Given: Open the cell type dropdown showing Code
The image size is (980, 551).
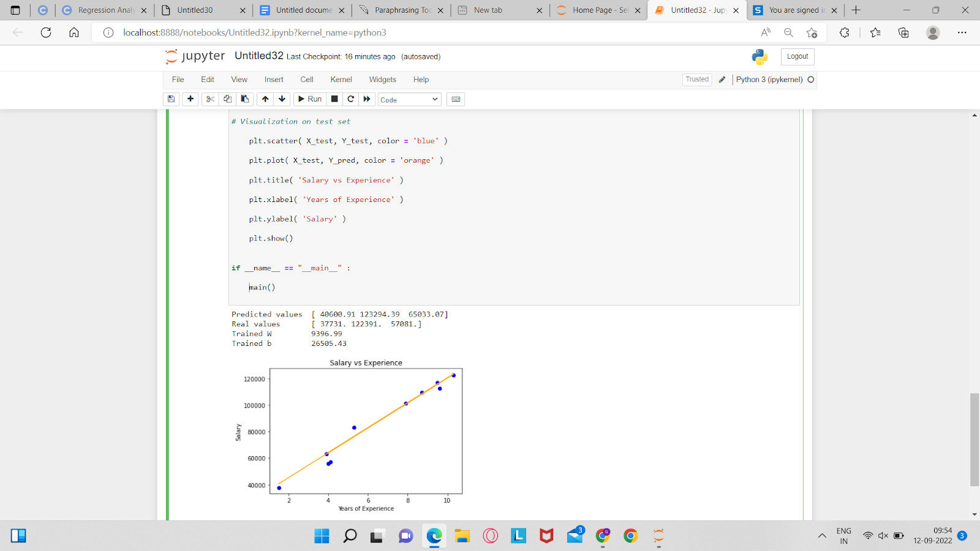Looking at the screenshot, I should (409, 99).
